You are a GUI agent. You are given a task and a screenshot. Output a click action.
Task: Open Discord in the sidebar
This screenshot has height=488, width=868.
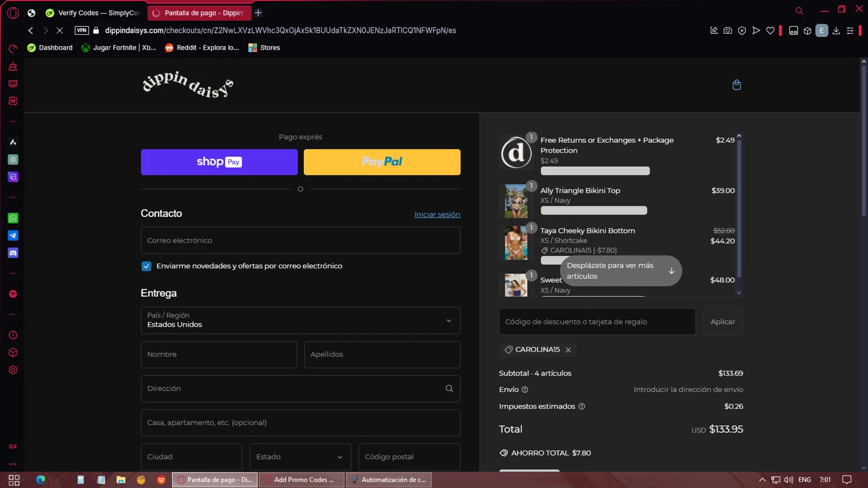[x=13, y=253]
